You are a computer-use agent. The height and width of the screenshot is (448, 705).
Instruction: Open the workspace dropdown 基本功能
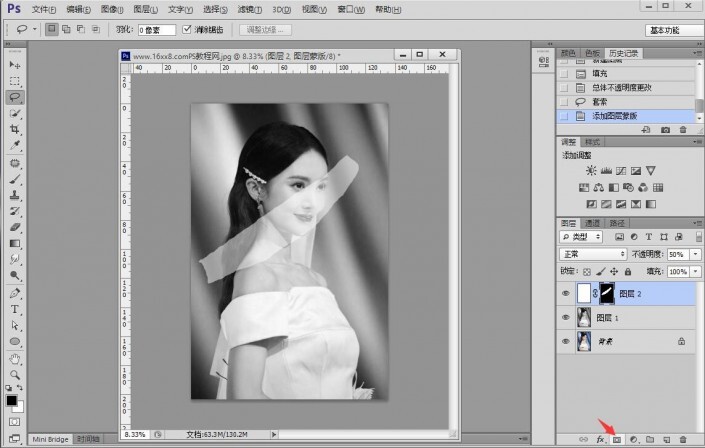(673, 30)
